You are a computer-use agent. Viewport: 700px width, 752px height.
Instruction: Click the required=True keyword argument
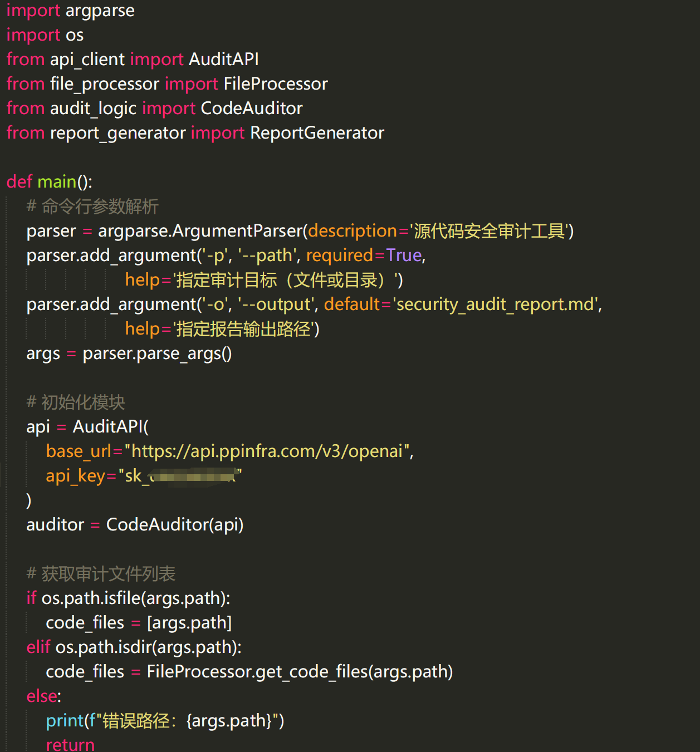[x=364, y=255]
